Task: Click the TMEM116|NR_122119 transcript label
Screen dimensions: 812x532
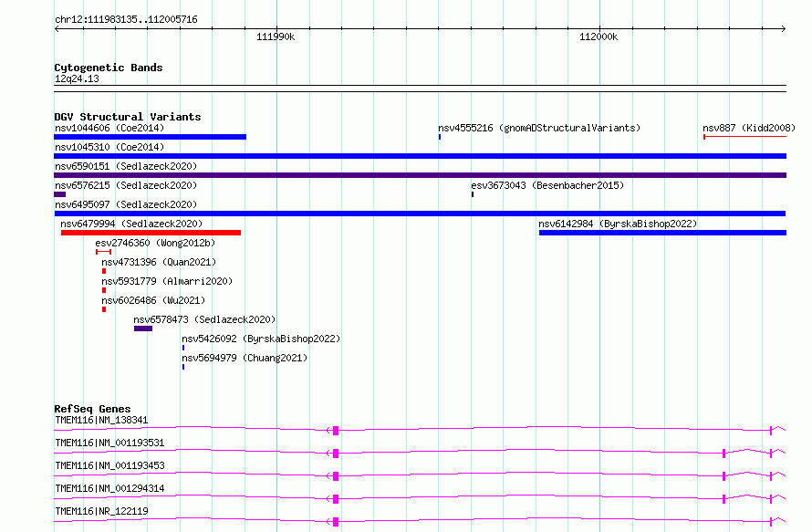Action: pyautogui.click(x=101, y=511)
